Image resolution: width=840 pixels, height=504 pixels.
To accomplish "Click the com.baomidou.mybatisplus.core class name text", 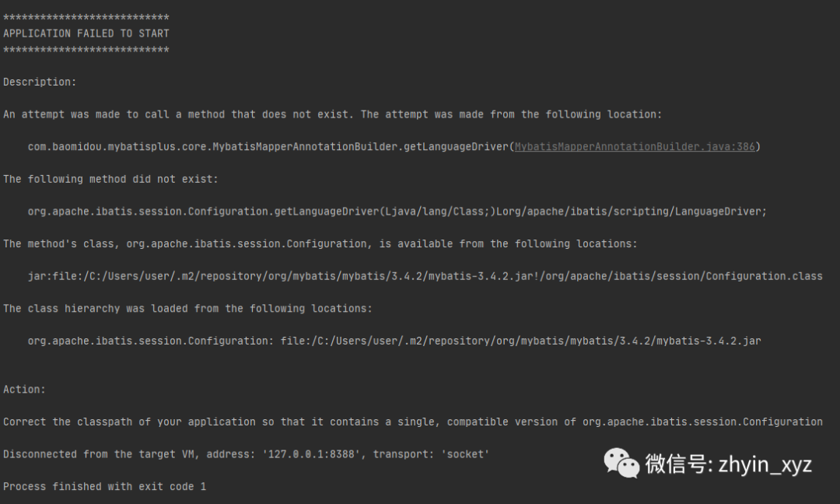I will pos(214,146).
